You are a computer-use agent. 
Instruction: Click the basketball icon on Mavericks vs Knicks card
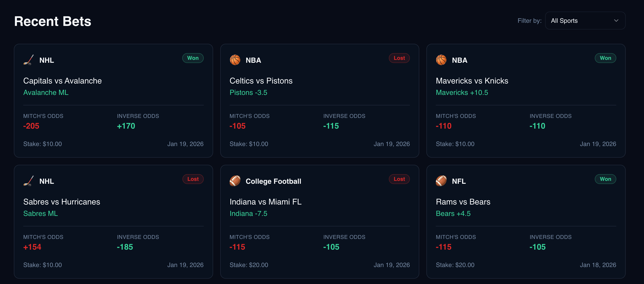(441, 60)
